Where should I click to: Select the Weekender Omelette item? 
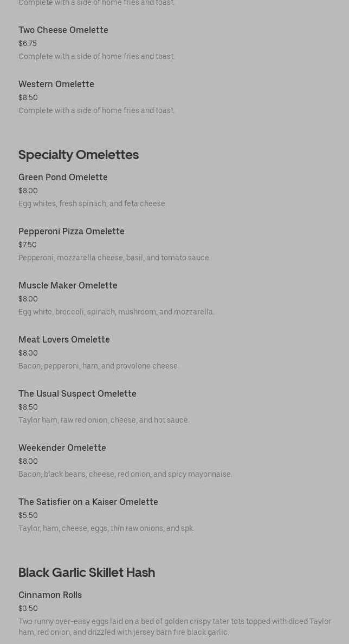tap(62, 448)
